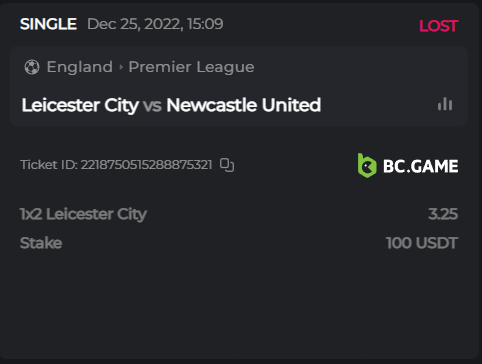Select the Ticket ID number text
This screenshot has width=482, height=364.
146,165
